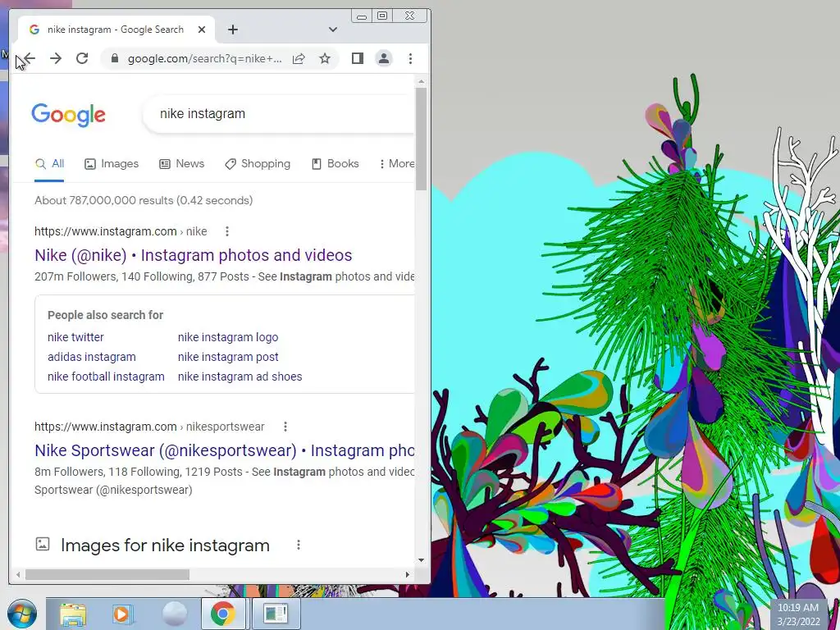
Task: Click the horizontal scrollbar left arrow
Action: pos(18,575)
